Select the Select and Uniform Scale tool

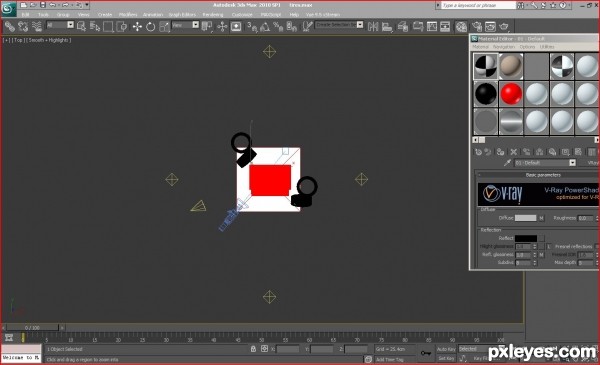(164, 26)
